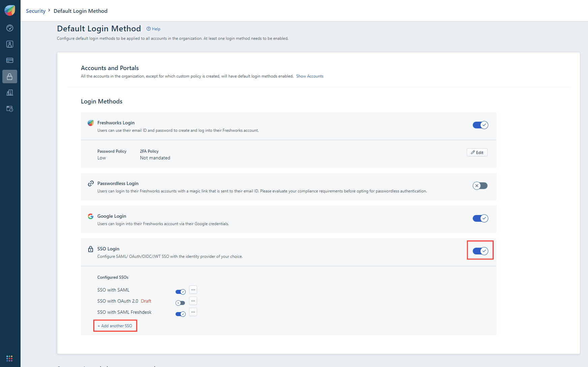Image resolution: width=588 pixels, height=367 pixels.
Task: Open the app switcher grid icon
Action: tap(9, 358)
